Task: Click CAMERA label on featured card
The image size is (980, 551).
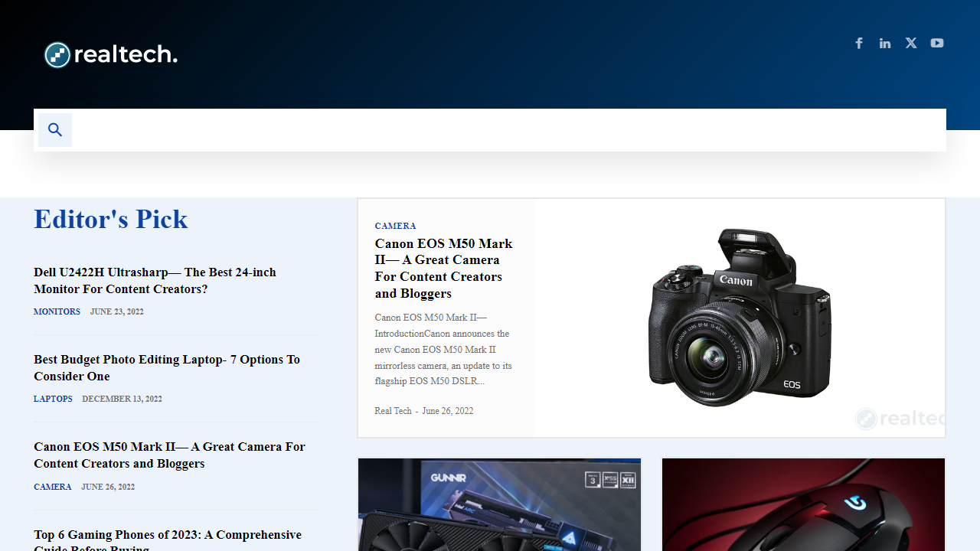Action: 395,226
